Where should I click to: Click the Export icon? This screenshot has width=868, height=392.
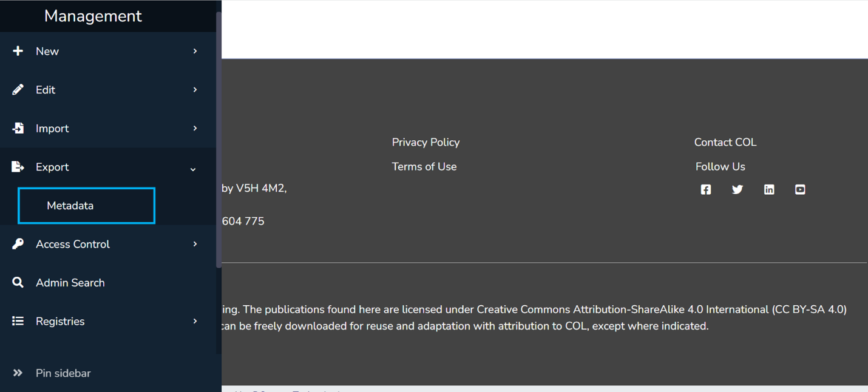(18, 167)
